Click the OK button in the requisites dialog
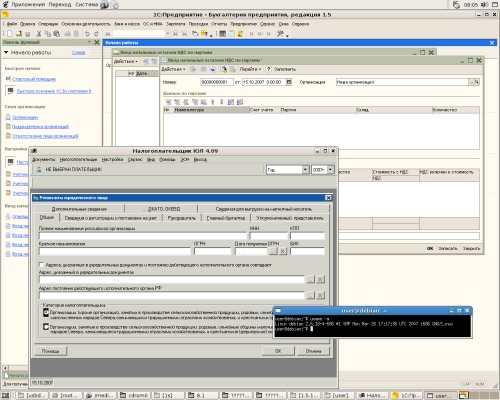500x400 pixels. (278, 351)
